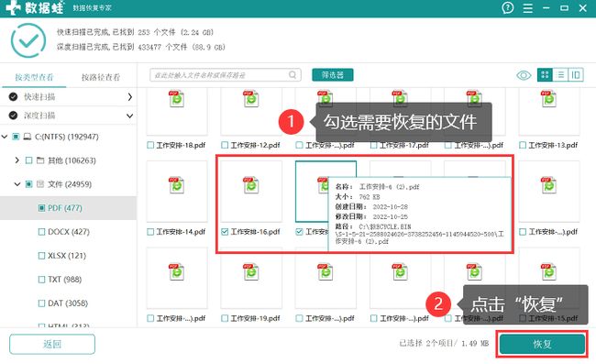
Task: Check the DOCX (427) checkbox
Action: pos(42,232)
